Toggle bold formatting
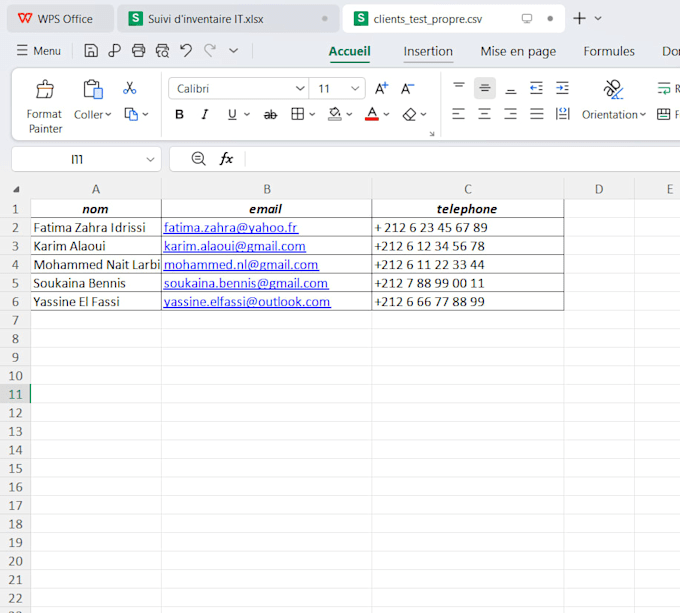The width and height of the screenshot is (680, 613). tap(179, 114)
